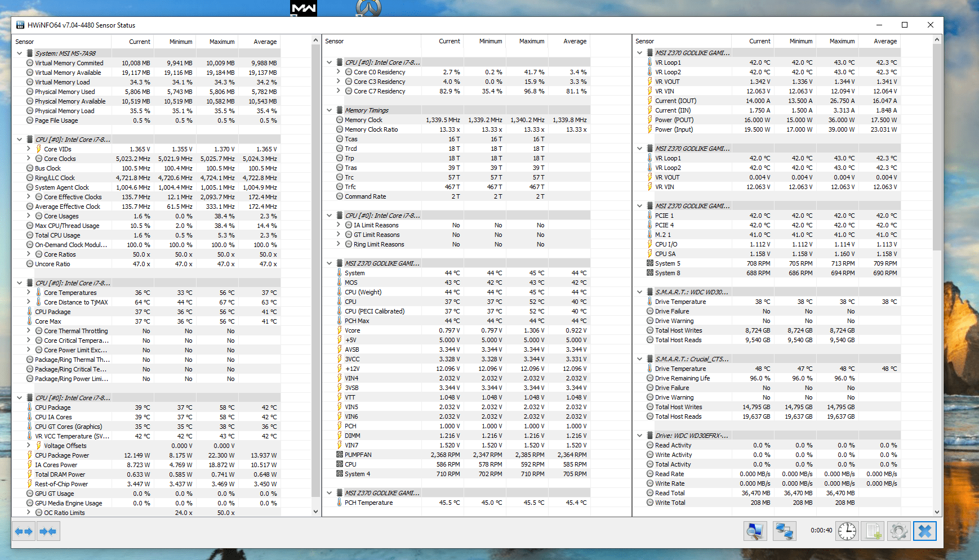Image resolution: width=979 pixels, height=560 pixels.
Task: Expand the IA Limit Reasons row
Action: pos(339,225)
